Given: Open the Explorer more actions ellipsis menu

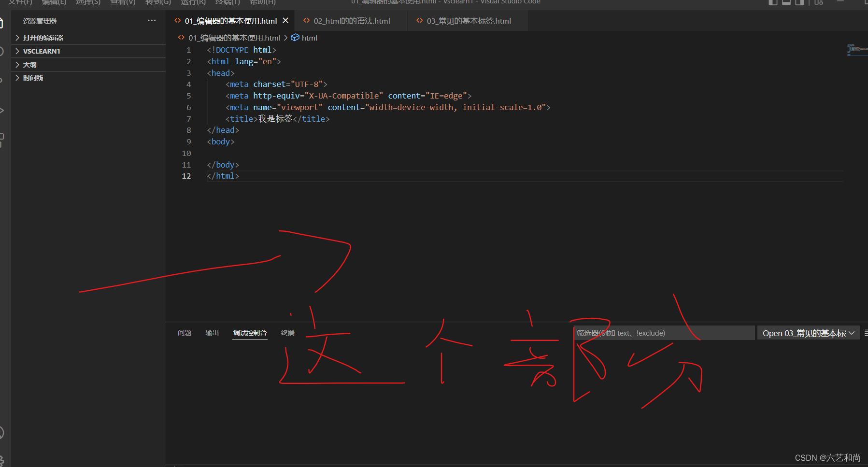Looking at the screenshot, I should 152,20.
